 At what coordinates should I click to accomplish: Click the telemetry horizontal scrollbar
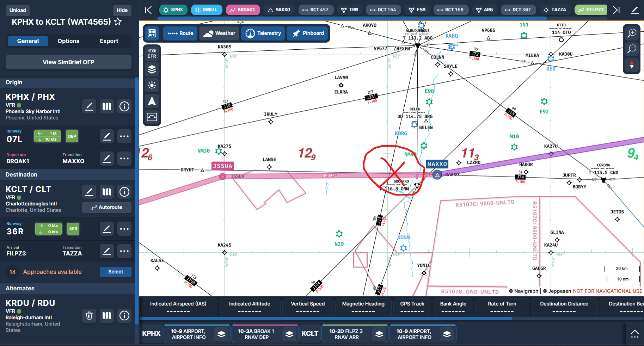[326, 319]
